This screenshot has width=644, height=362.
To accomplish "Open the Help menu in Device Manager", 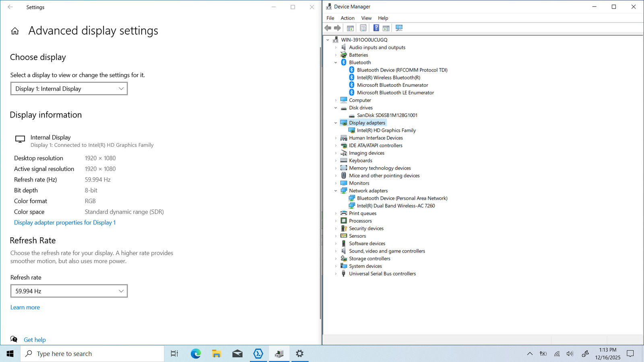I will pos(383,18).
